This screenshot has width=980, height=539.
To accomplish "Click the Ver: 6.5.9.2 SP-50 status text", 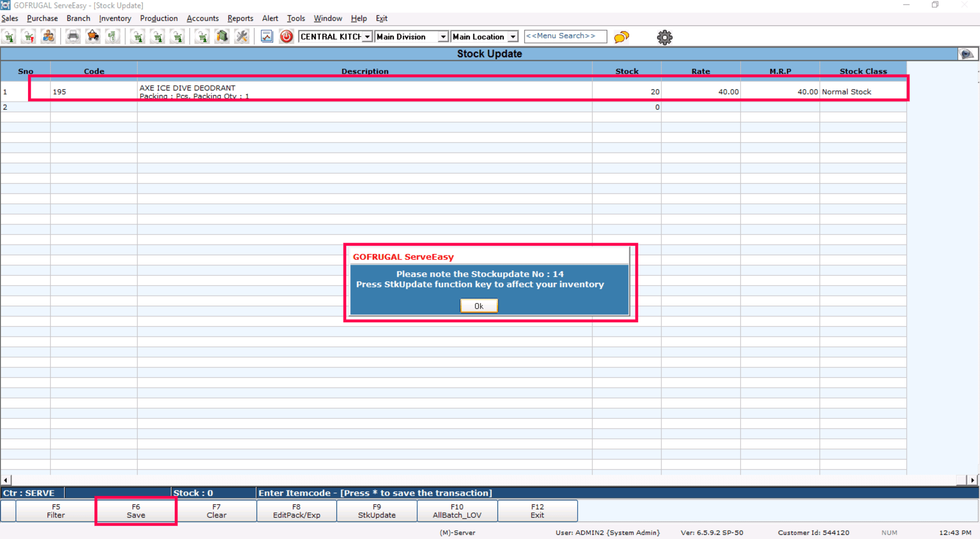I will 712,532.
